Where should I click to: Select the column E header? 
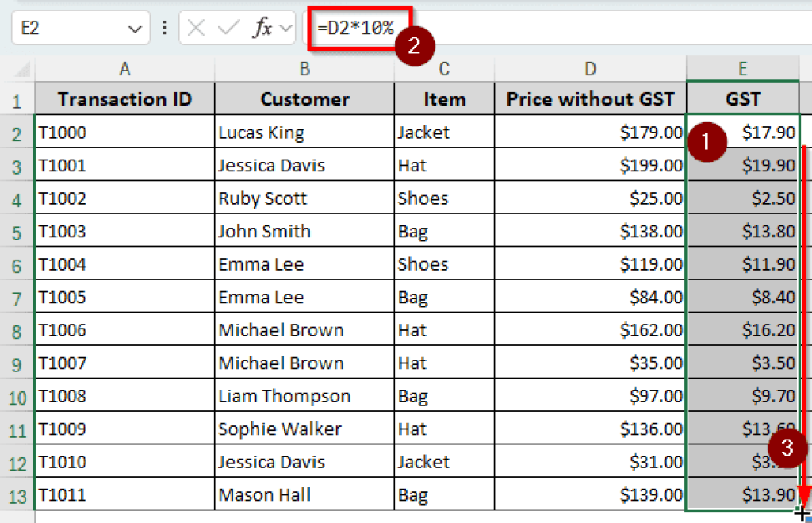pyautogui.click(x=741, y=67)
